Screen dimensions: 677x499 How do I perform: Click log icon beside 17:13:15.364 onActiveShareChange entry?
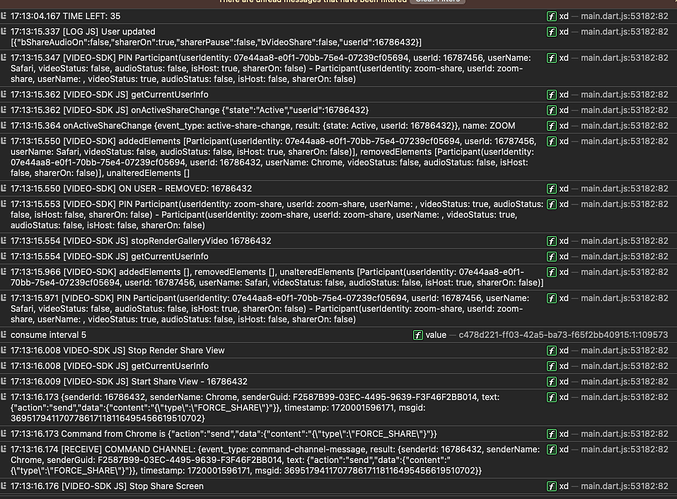click(x=3, y=126)
